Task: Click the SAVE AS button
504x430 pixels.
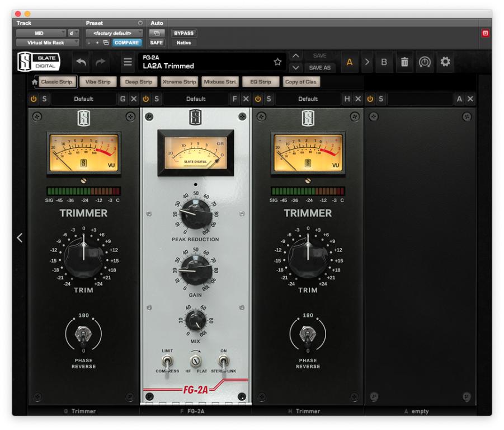Action: pos(319,68)
